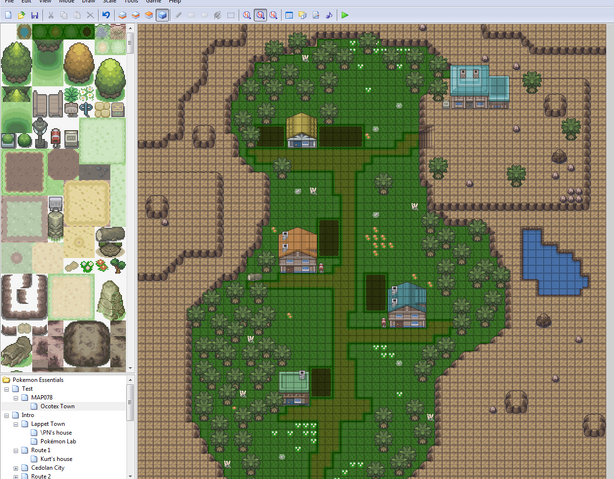The image size is (614, 479).
Task: Select the Test map in the tree
Action: (27, 389)
